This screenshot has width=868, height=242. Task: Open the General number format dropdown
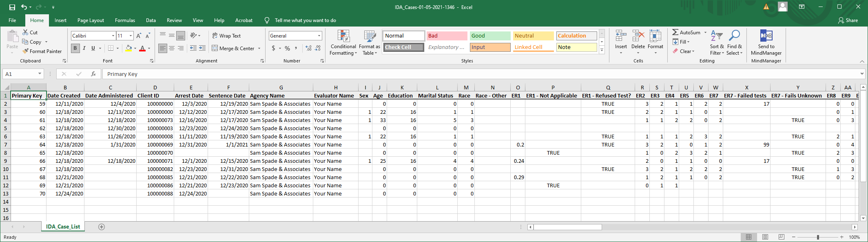click(319, 36)
